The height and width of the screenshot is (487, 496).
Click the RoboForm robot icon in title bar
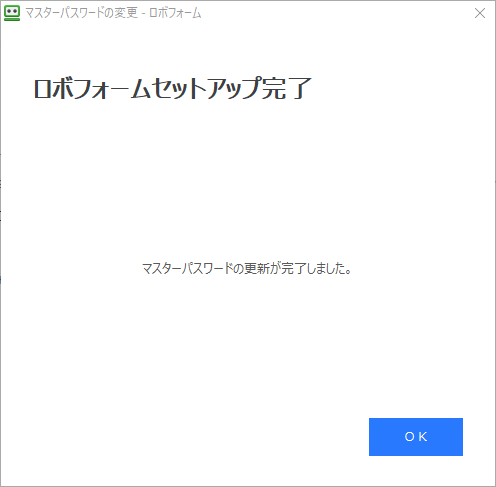(12, 13)
